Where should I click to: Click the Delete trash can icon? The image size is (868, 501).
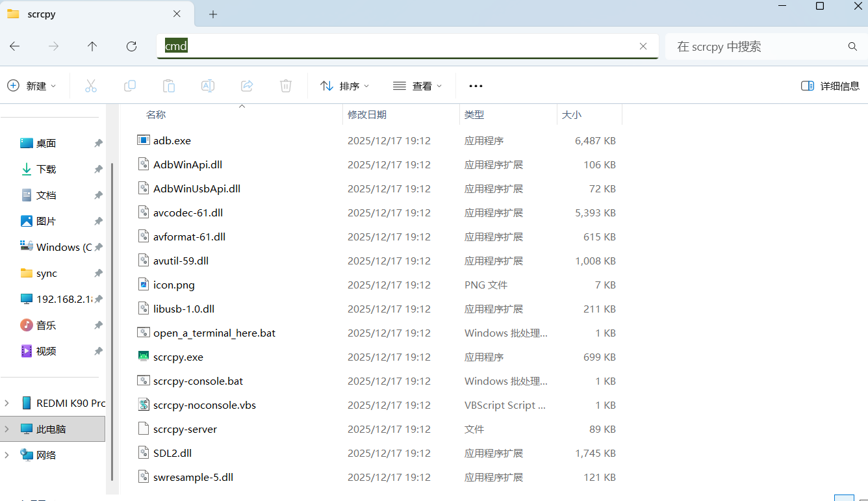point(286,86)
